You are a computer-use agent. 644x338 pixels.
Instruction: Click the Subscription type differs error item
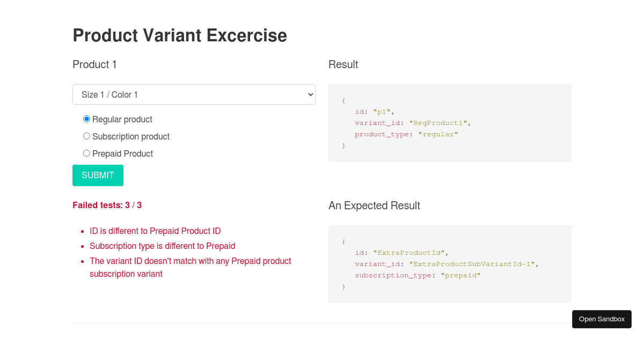pos(162,246)
